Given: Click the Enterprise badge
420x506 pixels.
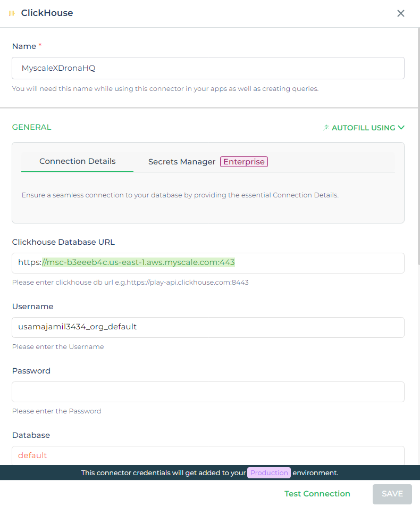Looking at the screenshot, I should 244,162.
